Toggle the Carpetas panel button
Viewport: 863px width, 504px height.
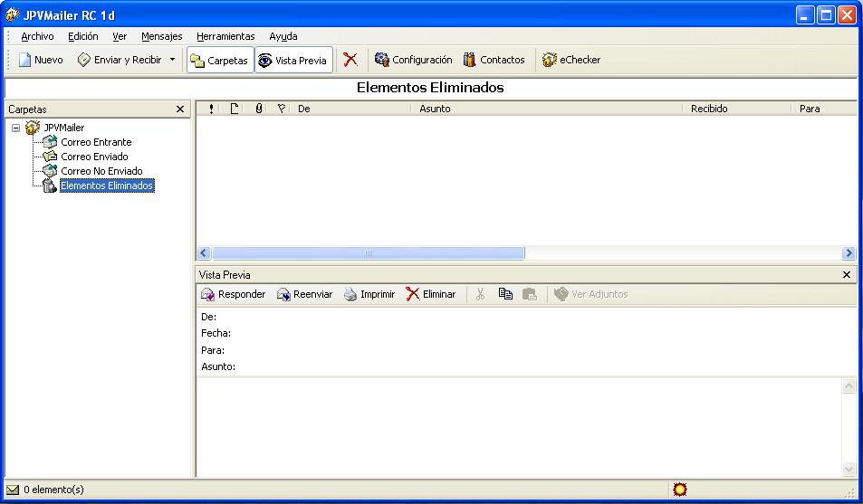(220, 60)
